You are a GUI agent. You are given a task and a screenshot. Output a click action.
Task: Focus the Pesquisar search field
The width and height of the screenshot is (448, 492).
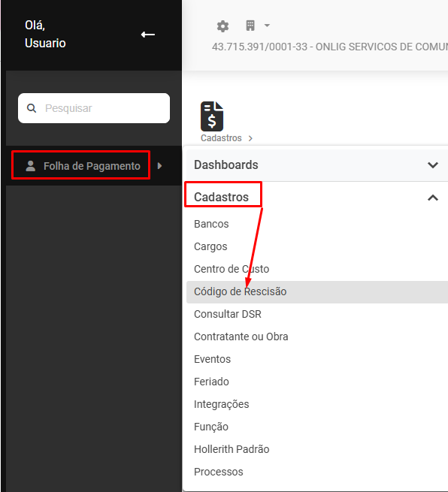click(x=94, y=108)
